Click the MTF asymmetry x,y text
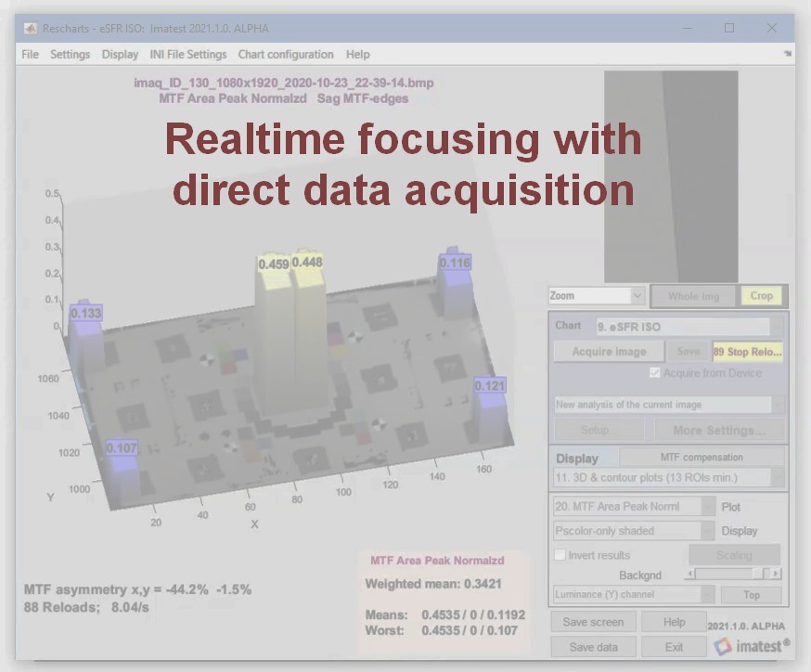Image resolution: width=811 pixels, height=672 pixels. 137,589
